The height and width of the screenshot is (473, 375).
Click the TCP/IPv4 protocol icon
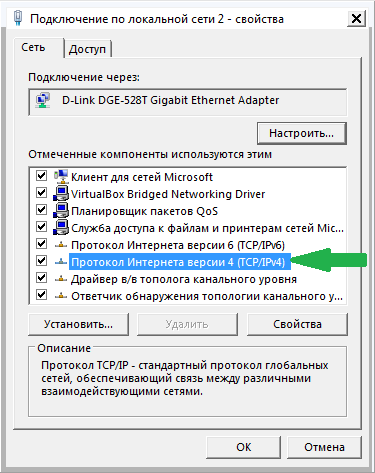click(61, 262)
